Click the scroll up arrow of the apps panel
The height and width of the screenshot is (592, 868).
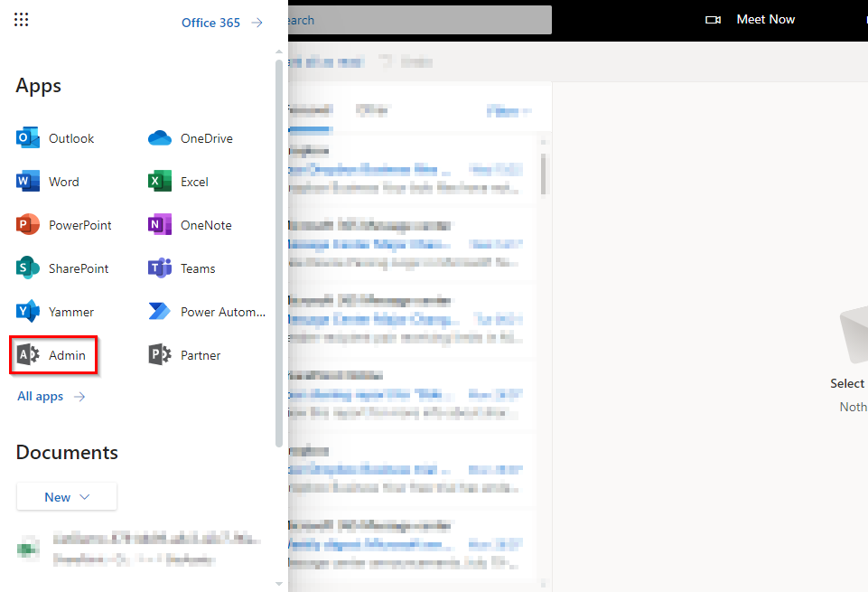279,52
